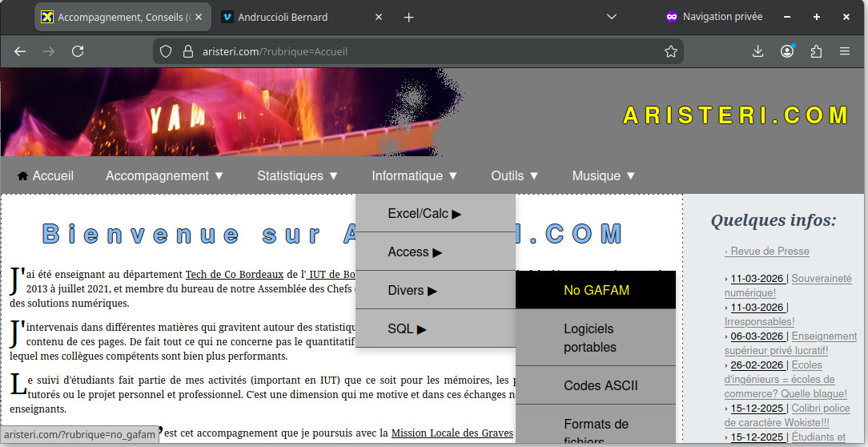Click the tracking protection shield icon
Image resolution: width=868 pixels, height=447 pixels.
click(166, 51)
